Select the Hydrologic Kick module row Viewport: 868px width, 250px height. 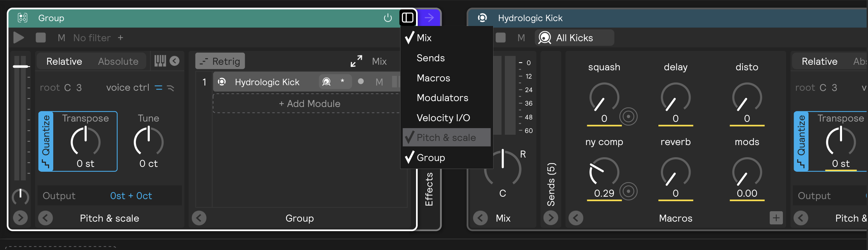(x=306, y=82)
